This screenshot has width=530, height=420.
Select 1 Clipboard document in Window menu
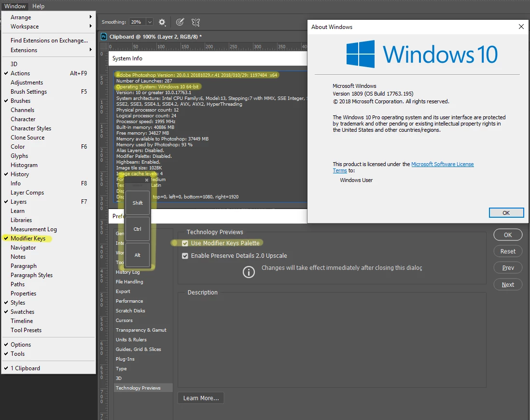tap(49, 368)
